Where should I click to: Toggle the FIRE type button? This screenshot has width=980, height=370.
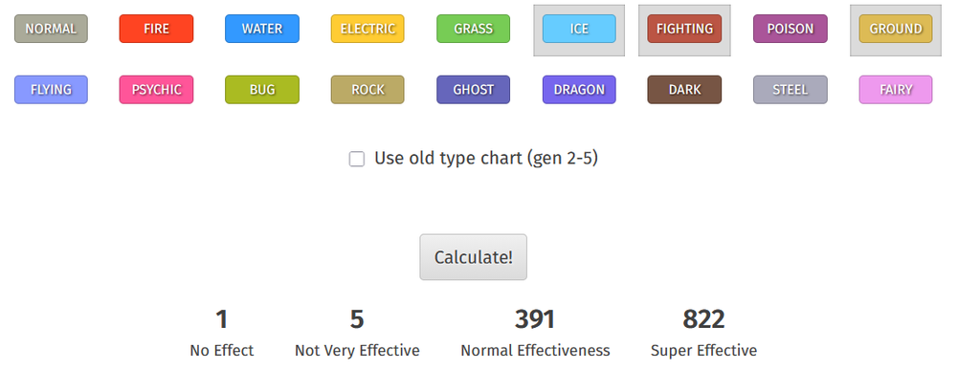coord(156,29)
